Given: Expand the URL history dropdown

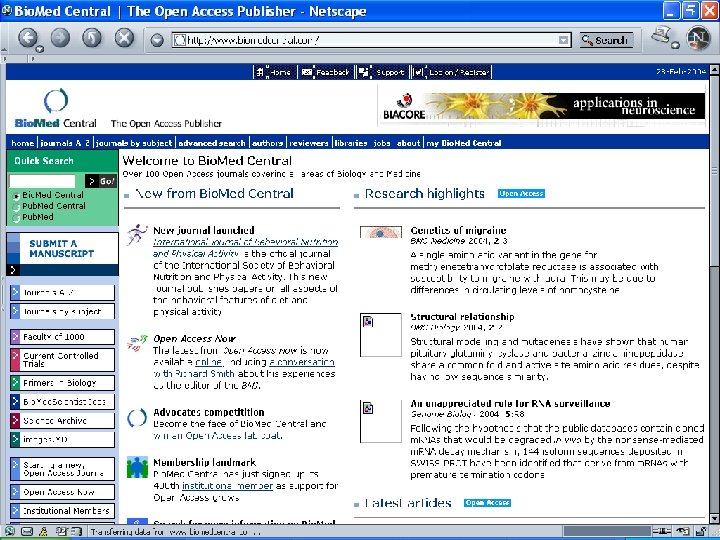Looking at the screenshot, I should click(563, 40).
